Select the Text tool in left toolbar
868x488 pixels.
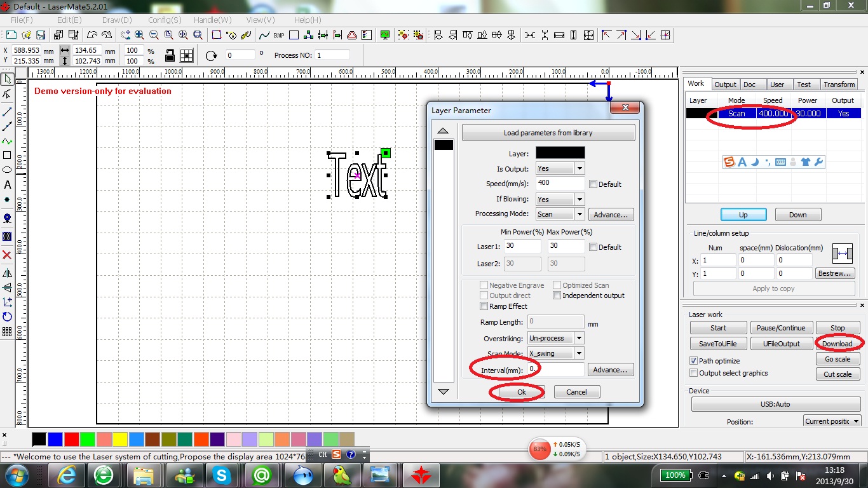[x=7, y=185]
